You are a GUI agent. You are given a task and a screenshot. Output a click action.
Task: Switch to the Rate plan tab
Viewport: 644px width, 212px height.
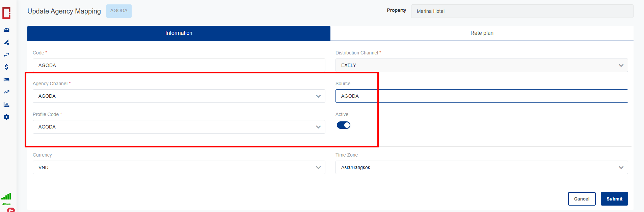click(x=482, y=33)
